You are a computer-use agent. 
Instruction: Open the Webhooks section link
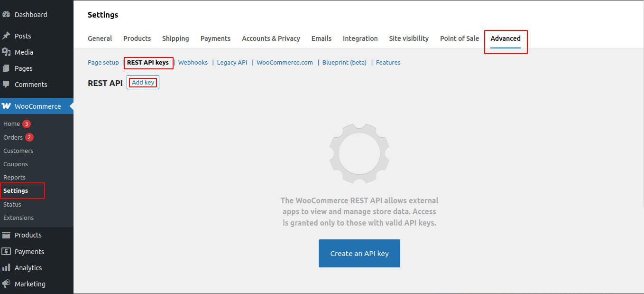[x=193, y=63]
